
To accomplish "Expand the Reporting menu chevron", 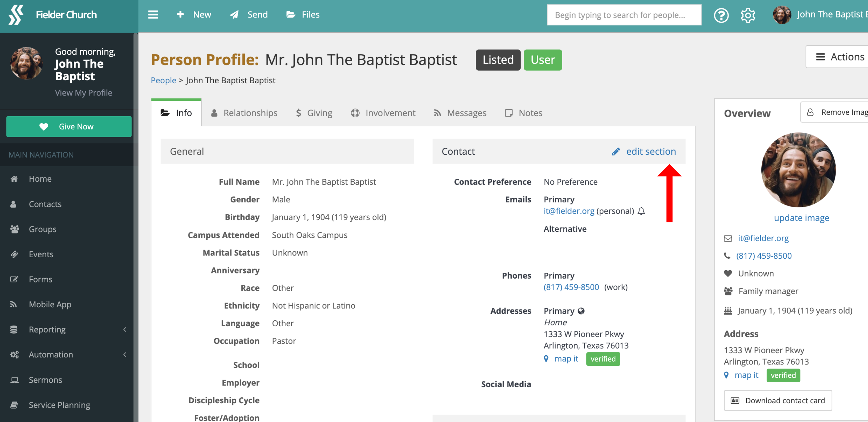I will coord(125,329).
